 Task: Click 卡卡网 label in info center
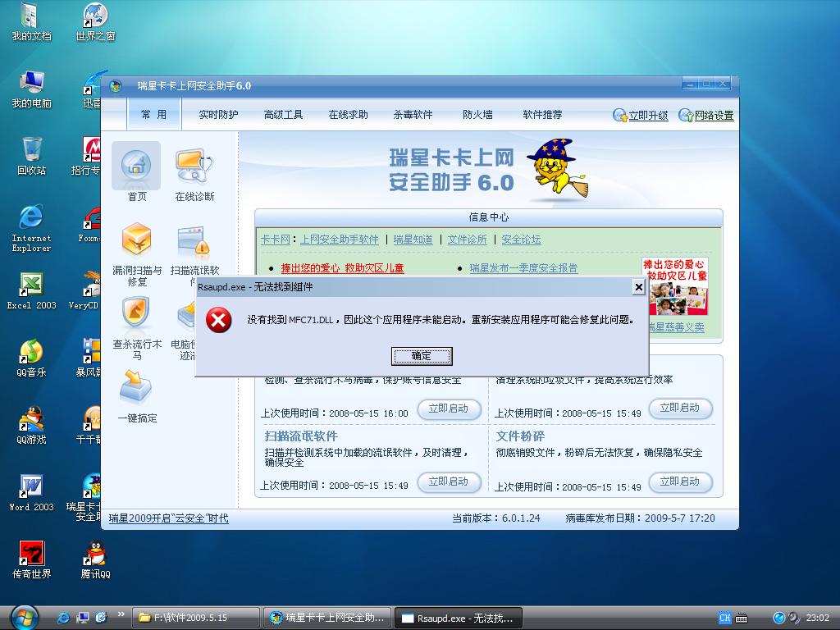(x=275, y=240)
